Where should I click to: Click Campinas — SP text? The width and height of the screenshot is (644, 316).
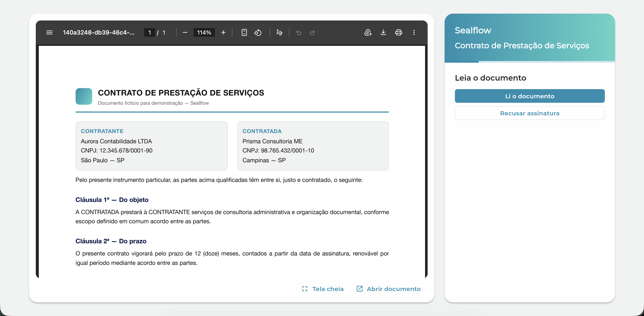264,160
